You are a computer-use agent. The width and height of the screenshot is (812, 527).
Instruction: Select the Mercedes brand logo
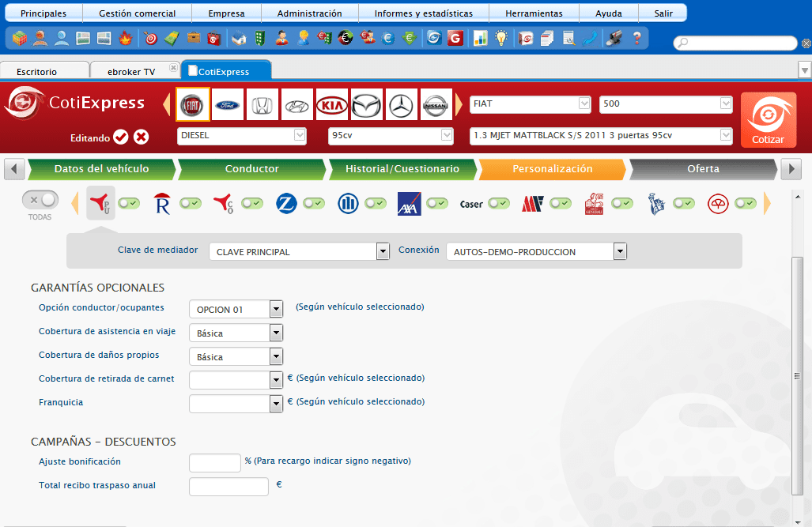[402, 104]
